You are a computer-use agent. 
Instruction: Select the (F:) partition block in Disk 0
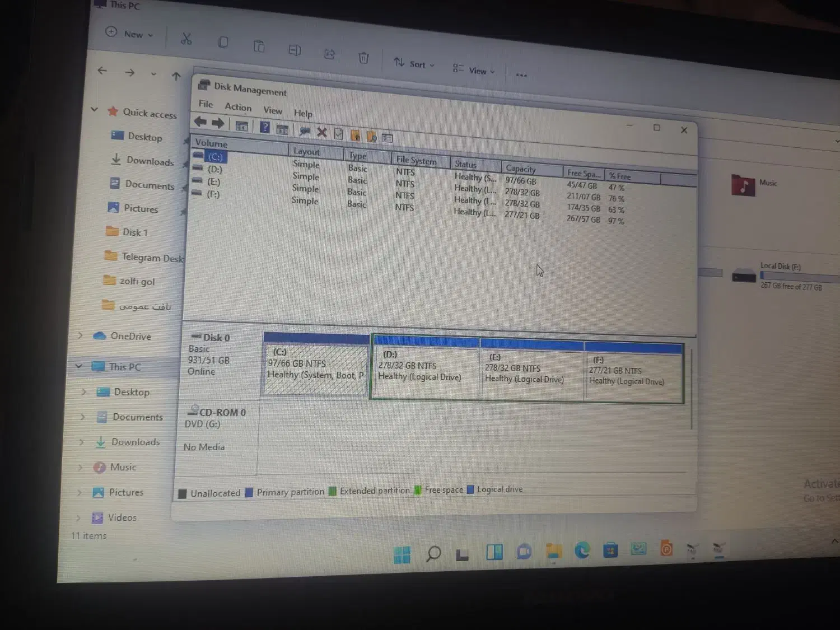click(634, 372)
